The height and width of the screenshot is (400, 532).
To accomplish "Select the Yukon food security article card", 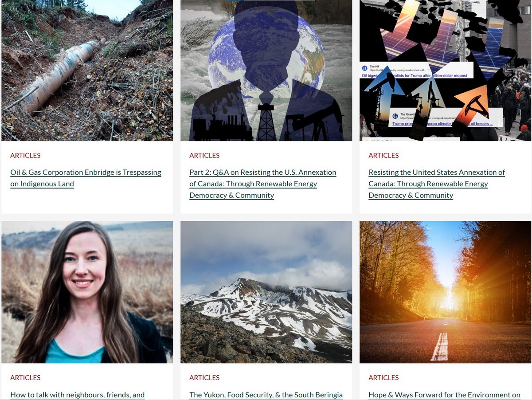I will click(266, 310).
